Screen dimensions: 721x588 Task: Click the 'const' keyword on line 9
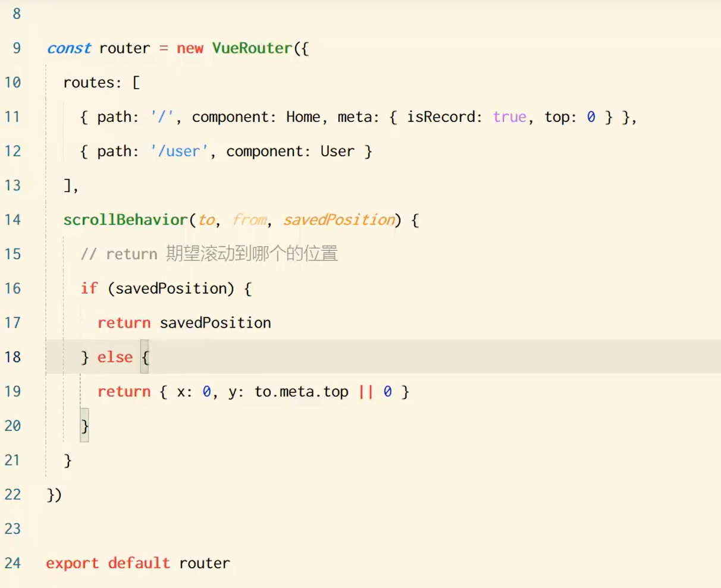pos(69,48)
